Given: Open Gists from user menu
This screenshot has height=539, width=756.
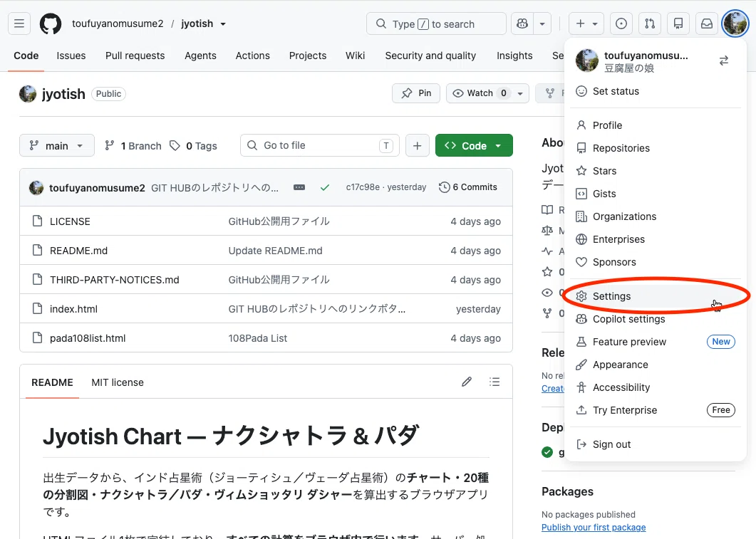Looking at the screenshot, I should click(656, 193).
